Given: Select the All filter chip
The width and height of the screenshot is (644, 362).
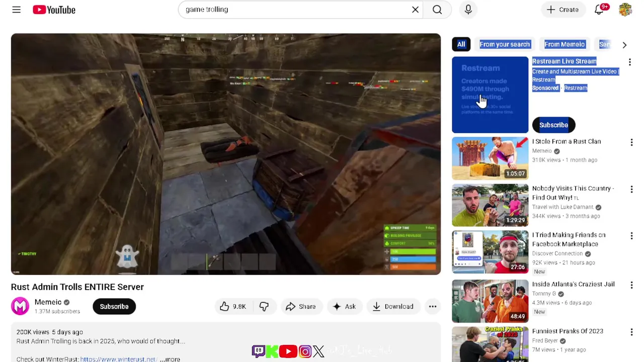Looking at the screenshot, I should [x=461, y=44].
